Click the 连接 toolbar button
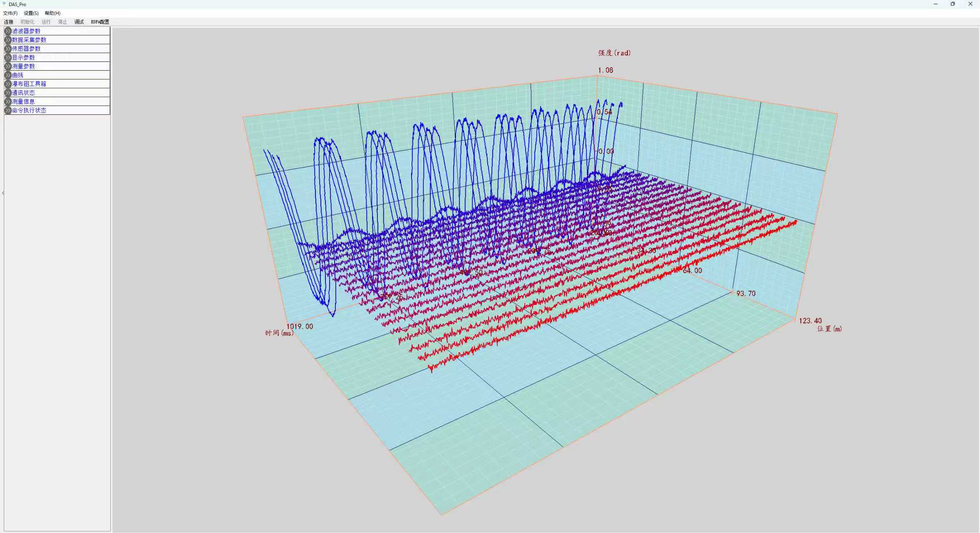 tap(9, 22)
